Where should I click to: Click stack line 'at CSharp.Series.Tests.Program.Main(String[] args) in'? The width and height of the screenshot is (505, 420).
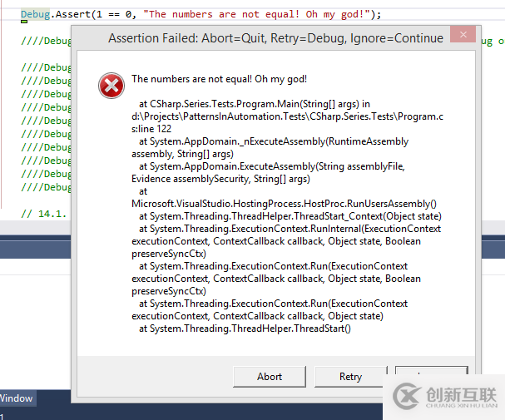(x=255, y=104)
